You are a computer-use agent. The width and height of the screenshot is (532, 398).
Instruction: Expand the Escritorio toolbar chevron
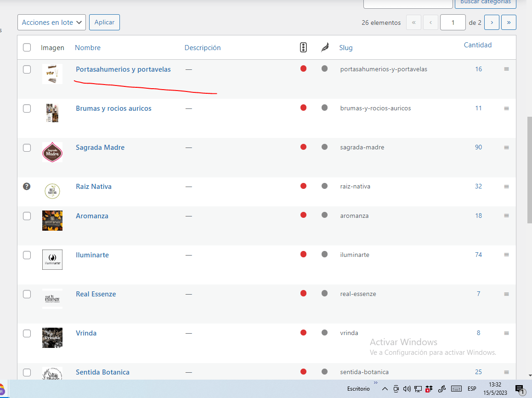pyautogui.click(x=376, y=383)
